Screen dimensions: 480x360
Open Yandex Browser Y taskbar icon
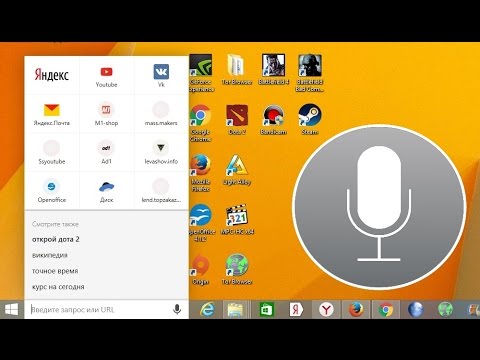click(x=326, y=310)
